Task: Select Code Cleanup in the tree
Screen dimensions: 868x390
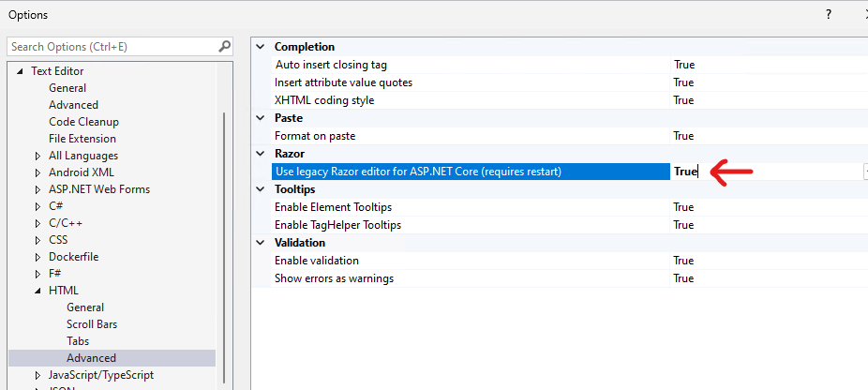Action: coord(83,122)
